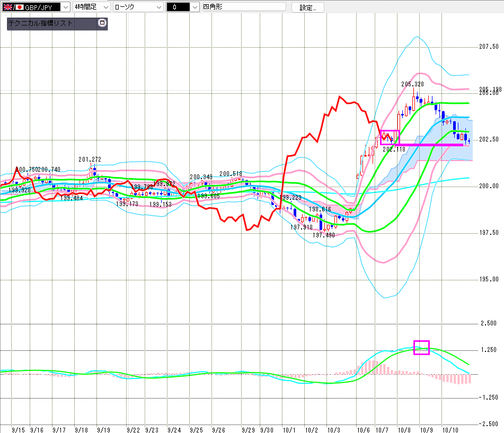The width and height of the screenshot is (504, 433).
Task: Open the 設定... settings button
Action: [308, 7]
